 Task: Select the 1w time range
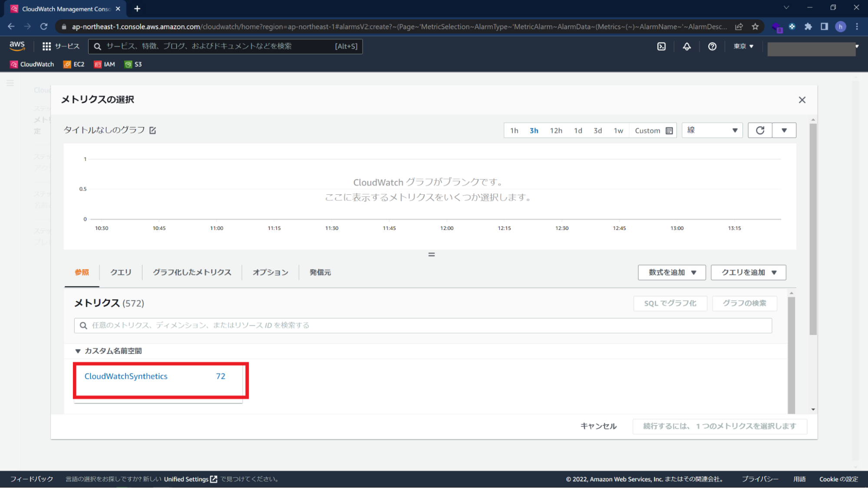(618, 131)
